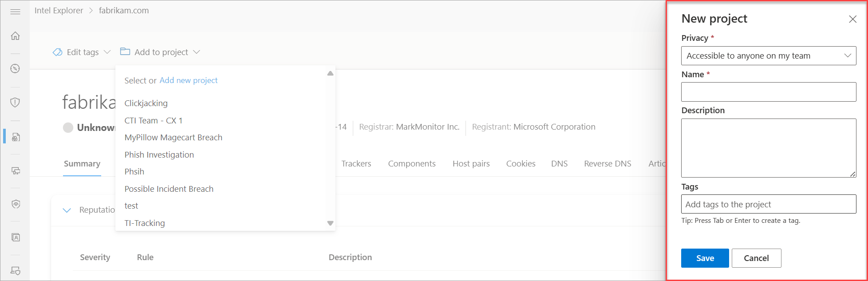Open the hamburger navigation menu
868x281 pixels.
click(x=15, y=12)
